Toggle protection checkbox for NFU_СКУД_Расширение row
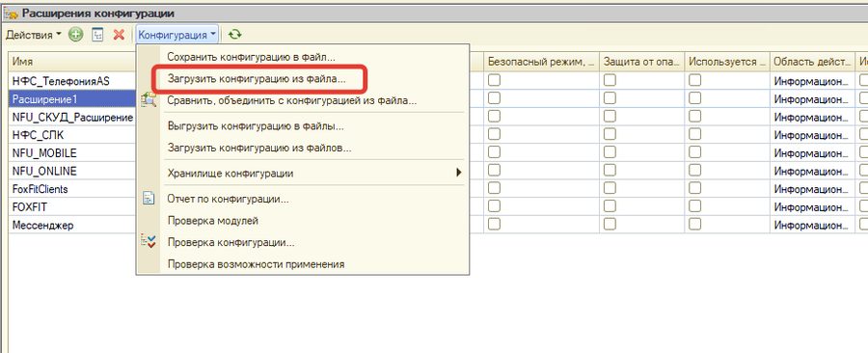The width and height of the screenshot is (868, 353). coord(610,116)
